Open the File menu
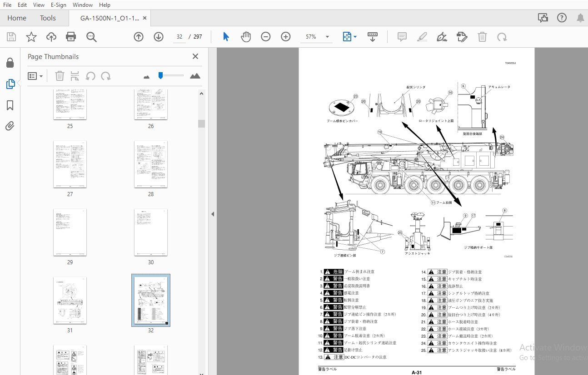The width and height of the screenshot is (588, 375). click(7, 5)
